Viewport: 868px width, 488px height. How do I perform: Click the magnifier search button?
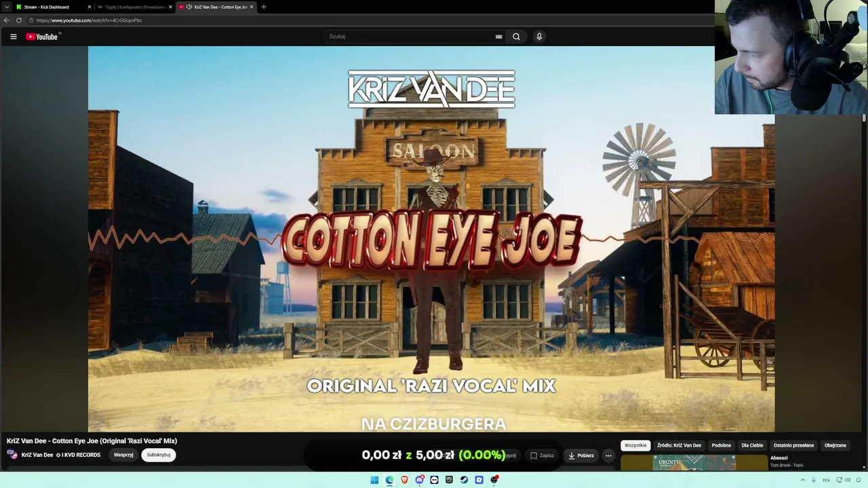click(x=516, y=37)
